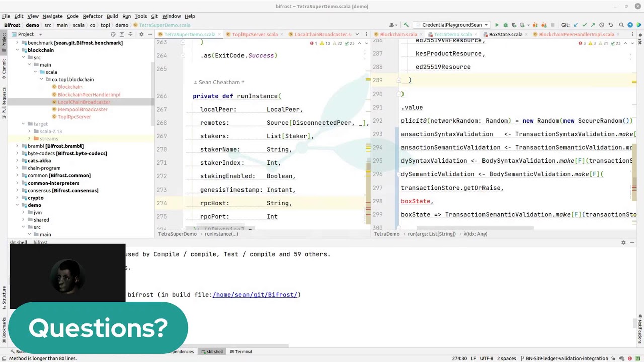Collapse all icon in Project panel

tap(130, 34)
